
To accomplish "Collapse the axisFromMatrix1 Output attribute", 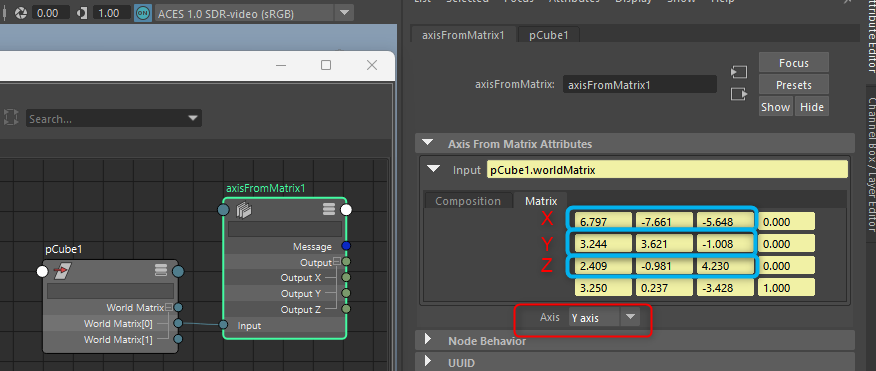I will point(337,261).
